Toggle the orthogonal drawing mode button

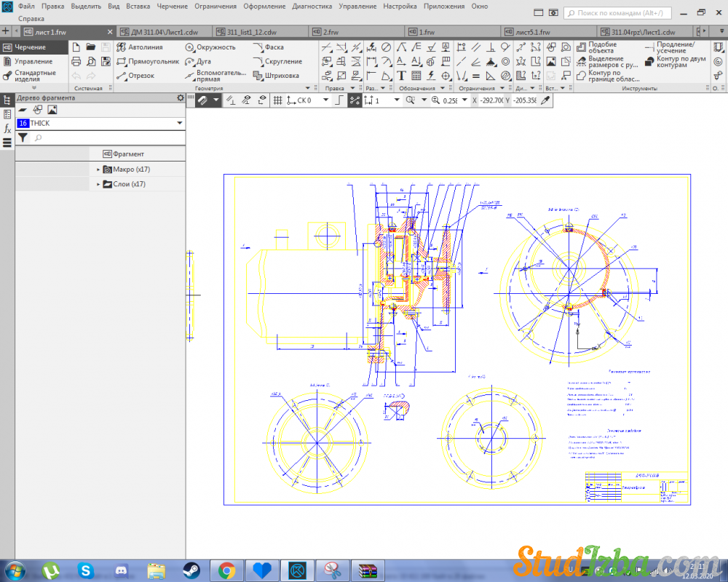click(x=339, y=100)
